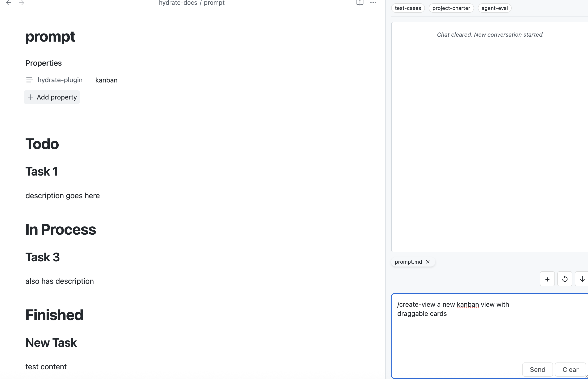Click the forward navigation arrow
The width and height of the screenshot is (588, 379).
[22, 3]
